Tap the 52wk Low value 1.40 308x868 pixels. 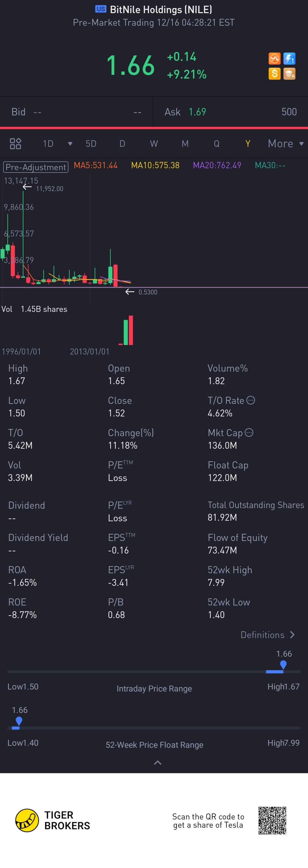pos(216,615)
